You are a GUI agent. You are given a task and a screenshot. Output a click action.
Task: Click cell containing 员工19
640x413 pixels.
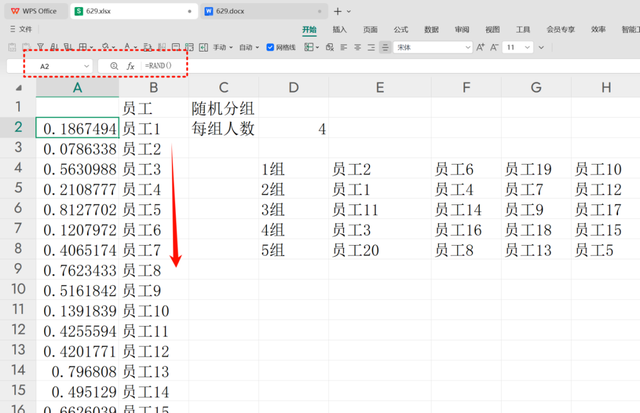coord(536,169)
